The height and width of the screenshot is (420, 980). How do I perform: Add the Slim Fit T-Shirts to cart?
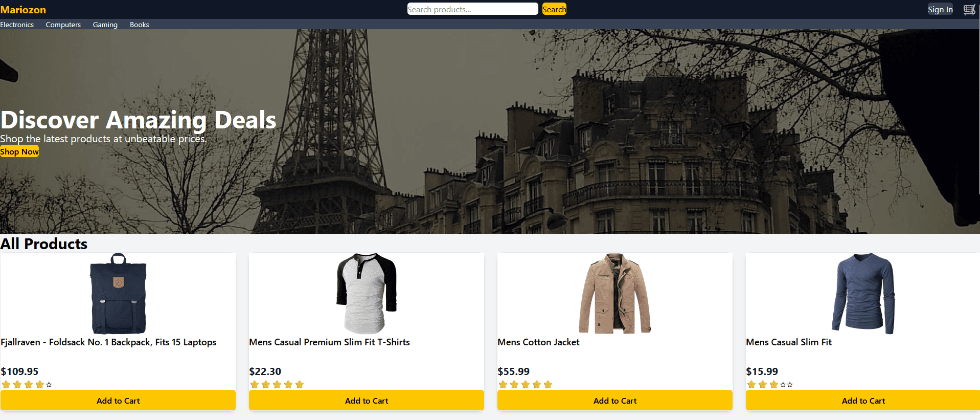pyautogui.click(x=367, y=401)
